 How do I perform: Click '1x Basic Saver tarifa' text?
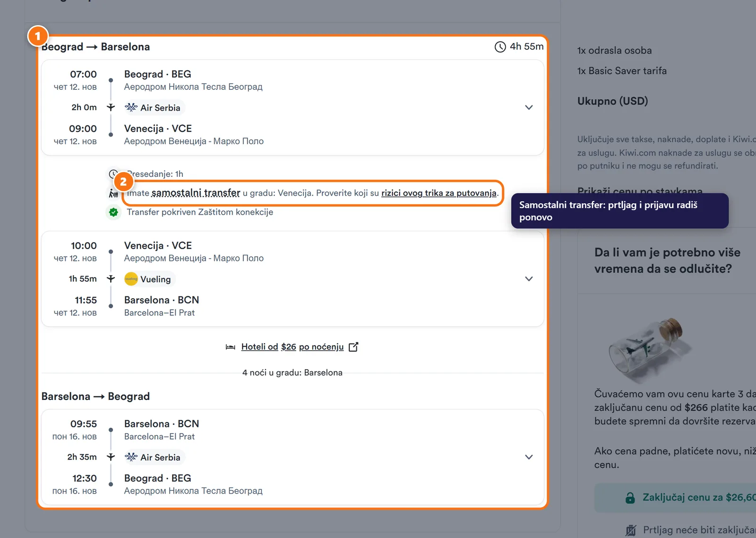click(x=622, y=71)
